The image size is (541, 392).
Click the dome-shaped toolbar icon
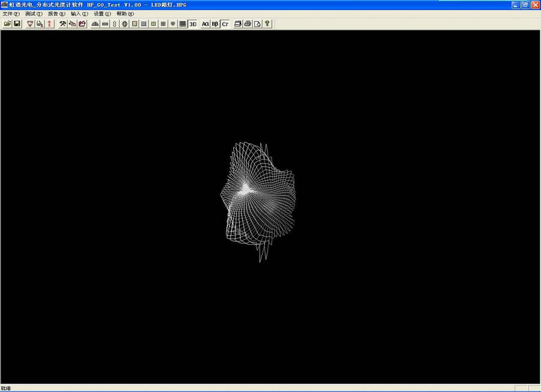95,24
